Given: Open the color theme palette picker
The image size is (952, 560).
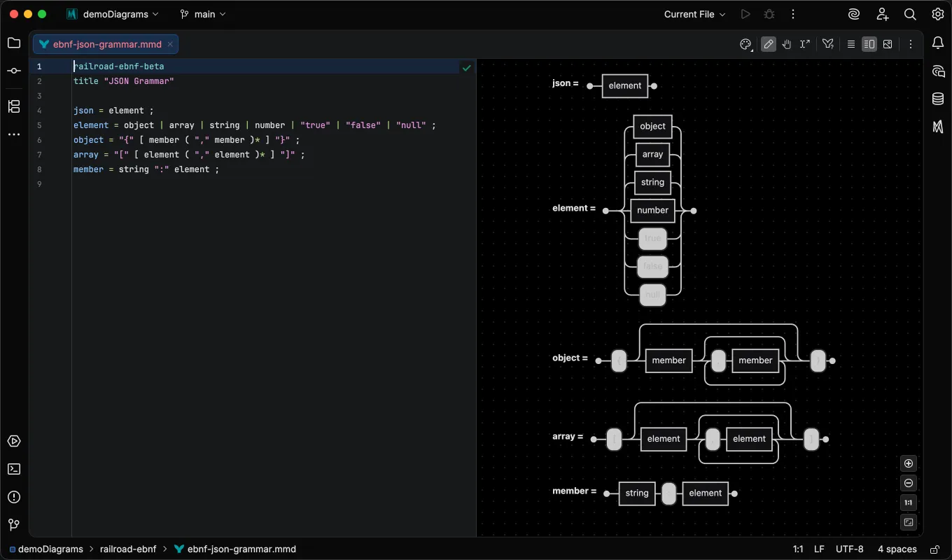Looking at the screenshot, I should (x=745, y=44).
